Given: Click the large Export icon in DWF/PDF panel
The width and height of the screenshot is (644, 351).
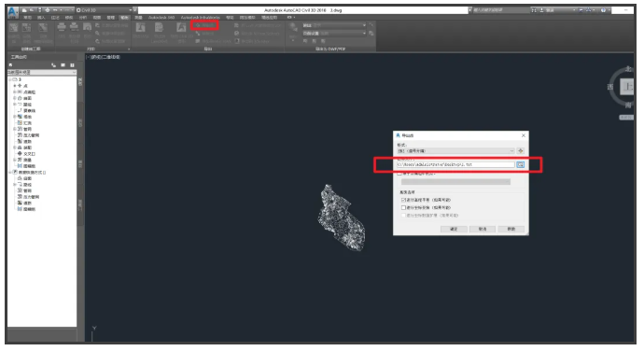Looking at the screenshot, I should click(293, 27).
